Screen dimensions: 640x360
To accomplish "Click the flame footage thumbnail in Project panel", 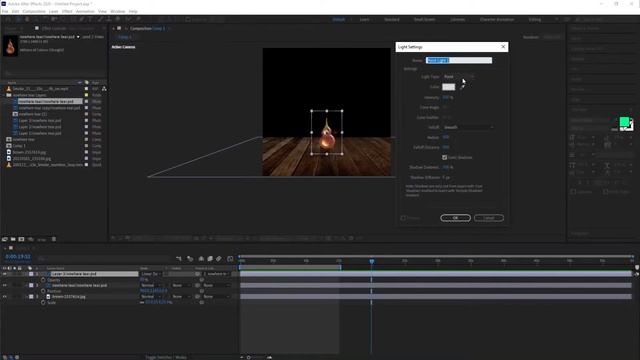I will pyautogui.click(x=10, y=45).
